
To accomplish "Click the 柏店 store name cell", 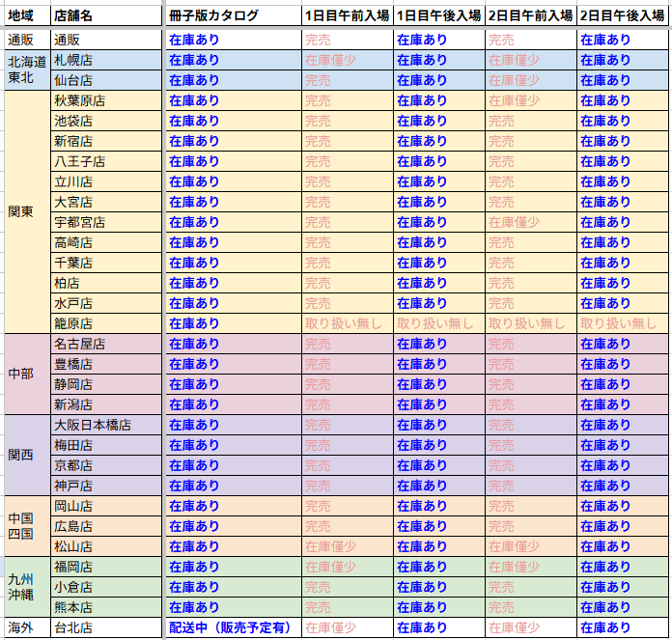I will [x=106, y=283].
